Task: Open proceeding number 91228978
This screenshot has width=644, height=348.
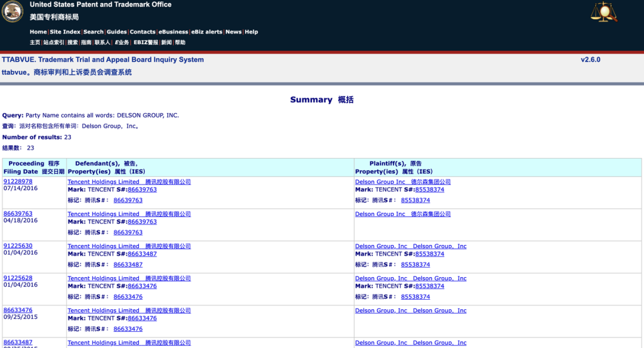Action: click(18, 181)
